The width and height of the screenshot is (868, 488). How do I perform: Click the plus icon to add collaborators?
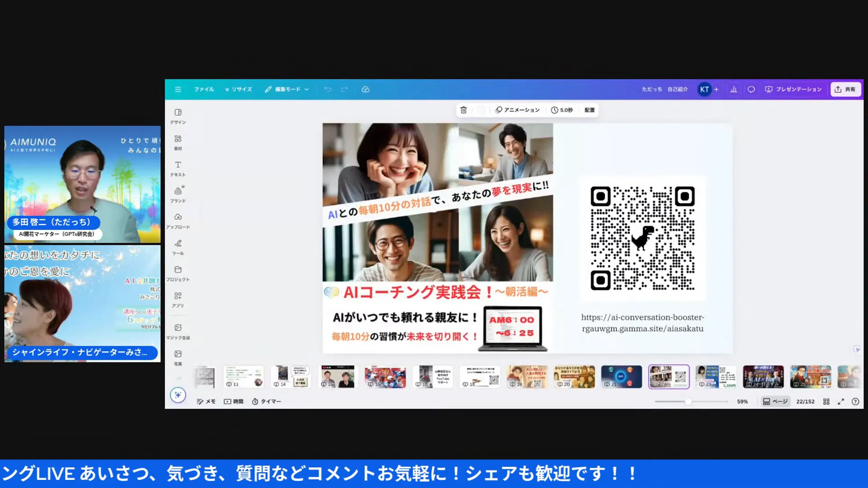click(x=716, y=89)
